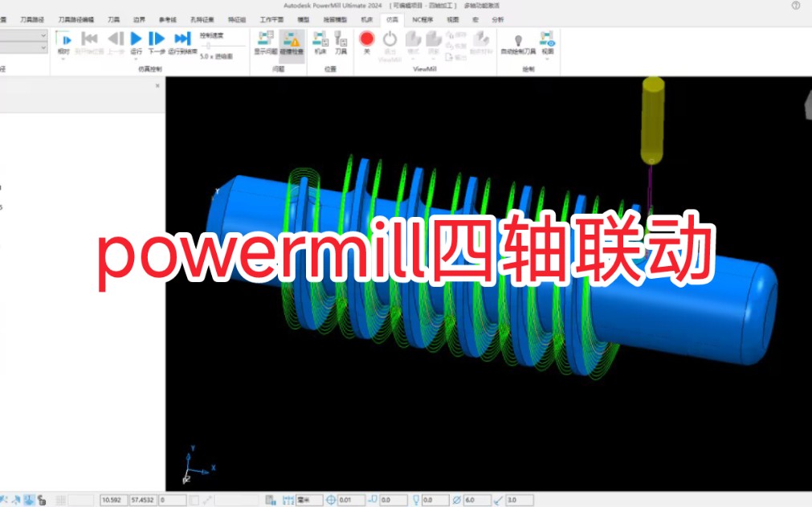Viewport: 812px width, 507px height.
Task: Click the yellow cutting tool in viewport
Action: (652, 121)
